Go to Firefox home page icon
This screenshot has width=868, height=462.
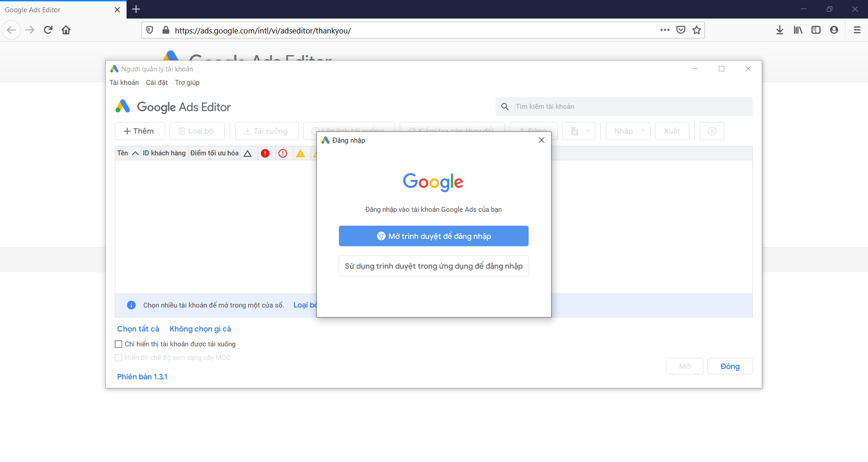pos(66,30)
